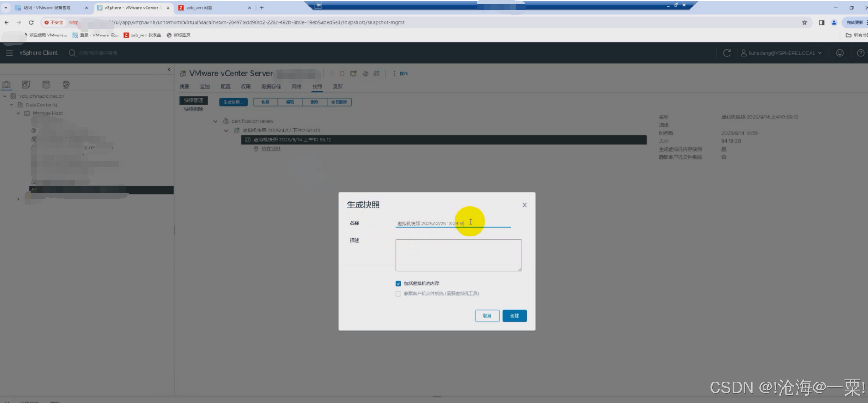Select VMs and Templates inventory icon
868x403 pixels.
(x=26, y=84)
